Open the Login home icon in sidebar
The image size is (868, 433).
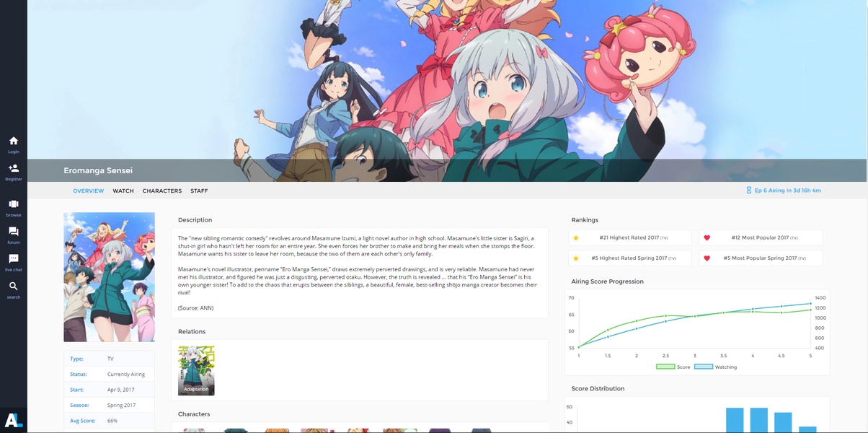point(14,141)
